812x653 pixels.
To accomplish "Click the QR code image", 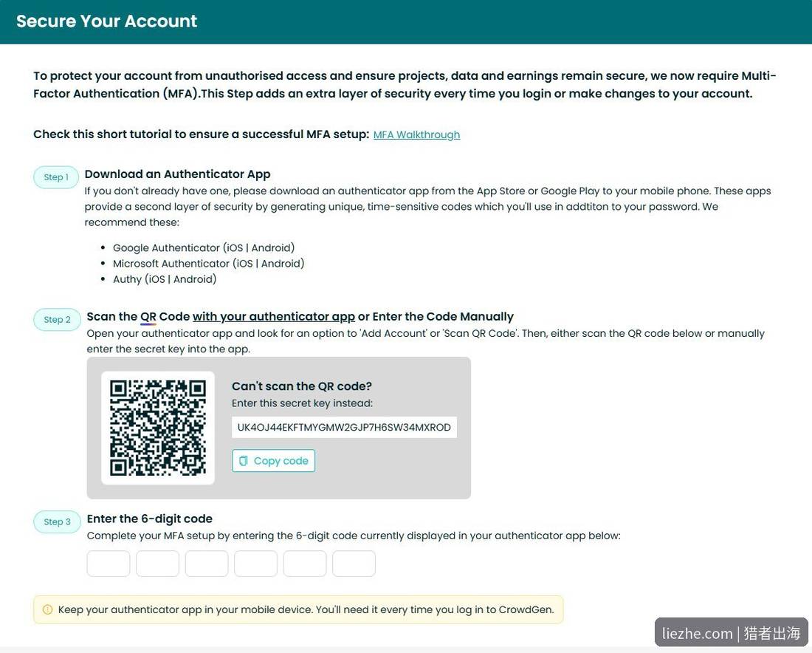I will (158, 428).
